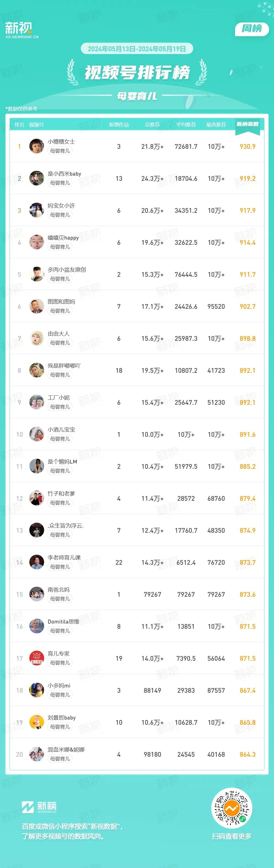Select the 周榜 badge
Viewport: 274px width, 868px height.
[252, 29]
